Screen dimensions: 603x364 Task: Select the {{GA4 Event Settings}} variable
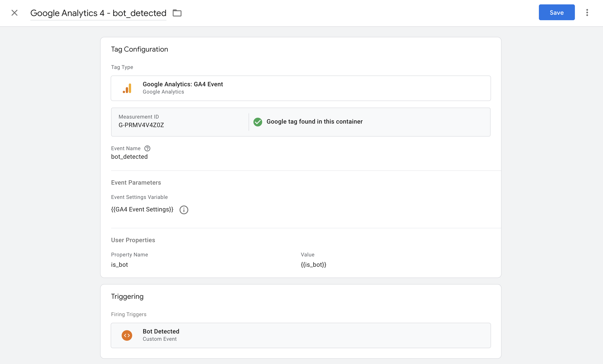pyautogui.click(x=142, y=209)
